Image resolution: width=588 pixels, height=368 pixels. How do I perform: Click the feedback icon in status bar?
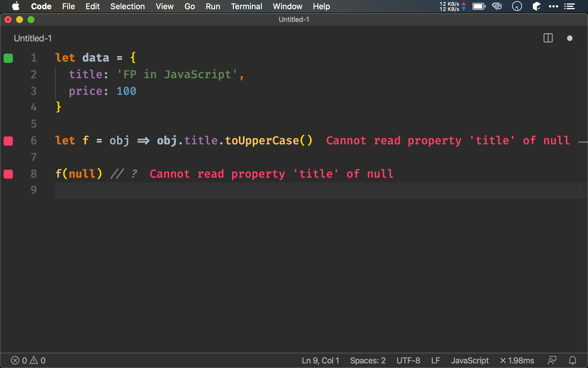click(552, 360)
